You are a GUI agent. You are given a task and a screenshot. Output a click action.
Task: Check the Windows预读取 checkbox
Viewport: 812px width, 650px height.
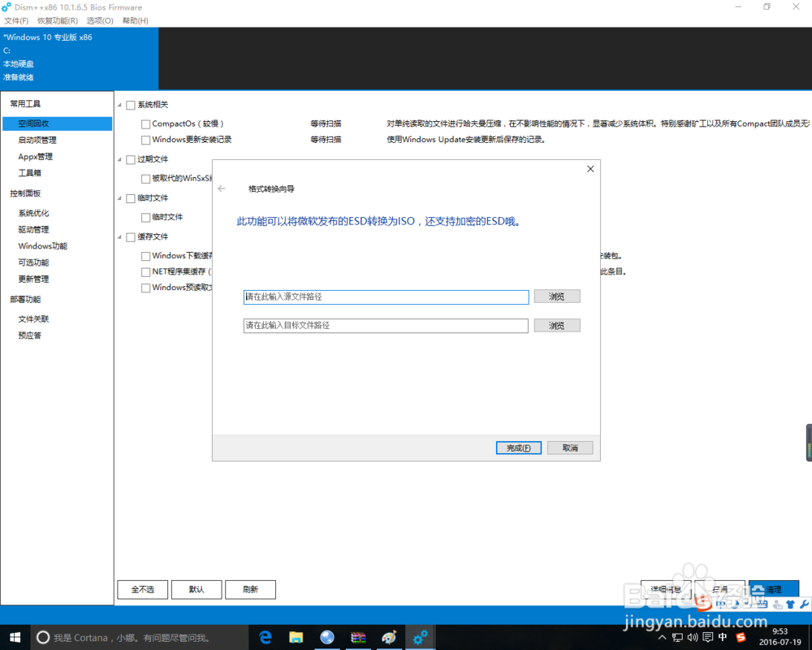(x=145, y=288)
